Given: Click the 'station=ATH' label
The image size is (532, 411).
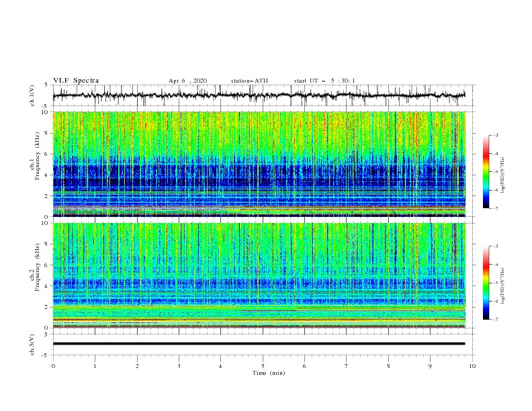Looking at the screenshot, I should [249, 81].
